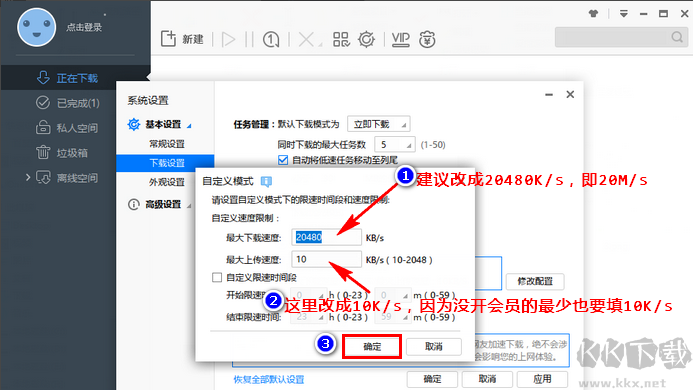
Task: Click 确定 in system settings window
Action: [x=432, y=379]
